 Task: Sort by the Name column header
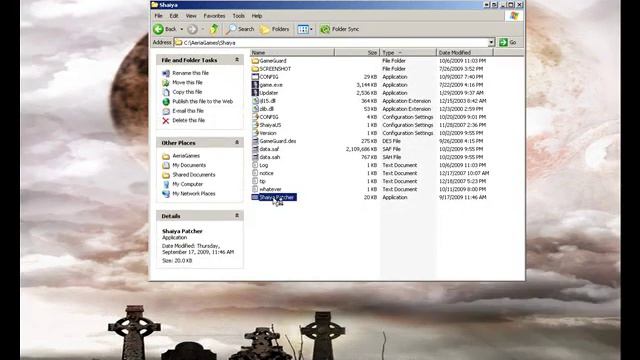(x=292, y=52)
